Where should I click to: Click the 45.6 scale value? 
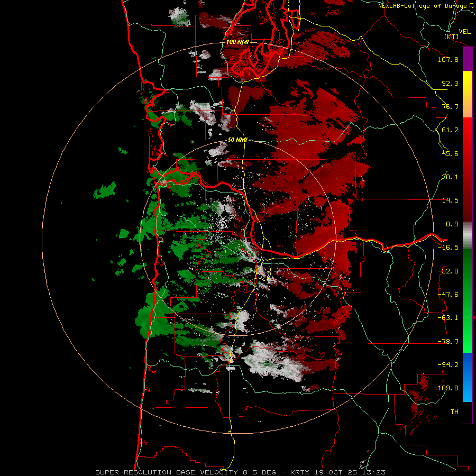pos(450,153)
